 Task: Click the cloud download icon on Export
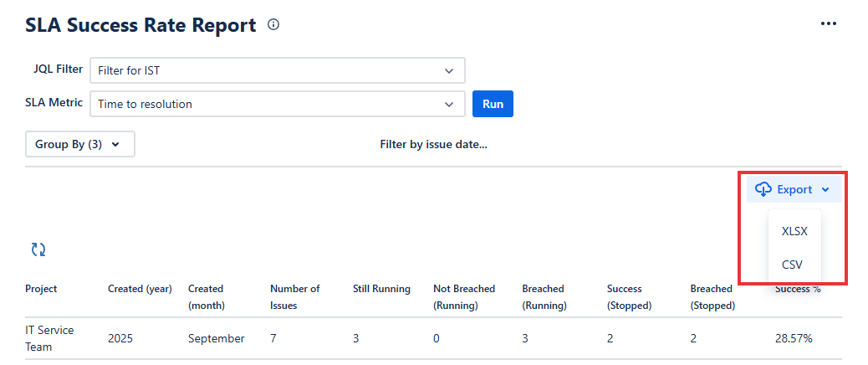tap(763, 190)
